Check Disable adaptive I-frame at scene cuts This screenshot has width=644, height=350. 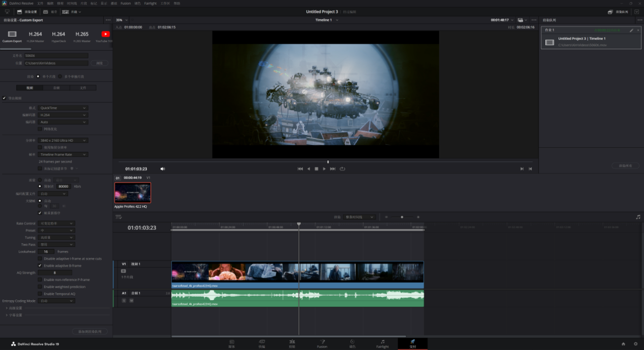(40, 258)
